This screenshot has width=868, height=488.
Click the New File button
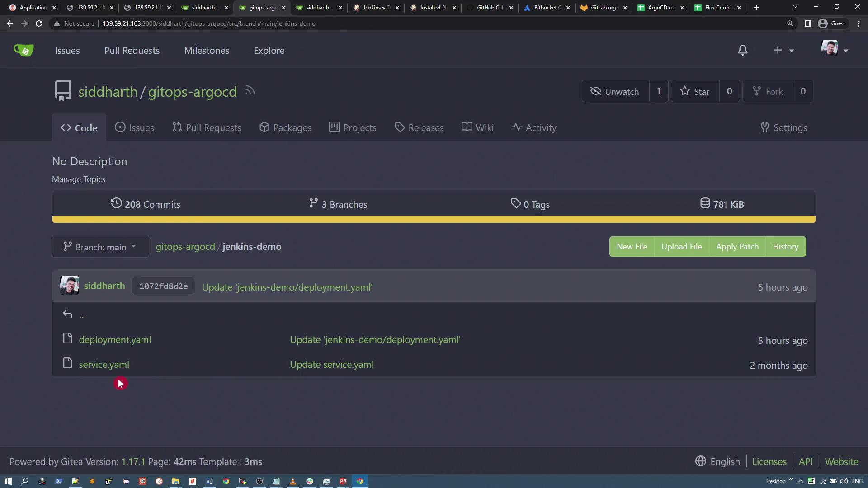point(632,247)
